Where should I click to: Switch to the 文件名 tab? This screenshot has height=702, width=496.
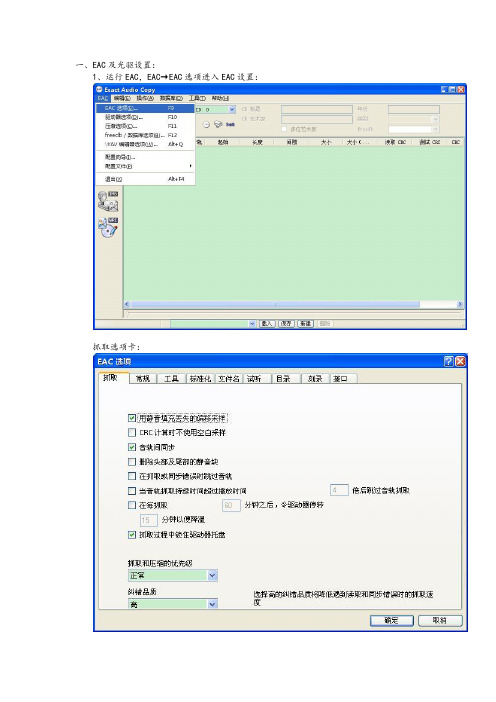229,379
